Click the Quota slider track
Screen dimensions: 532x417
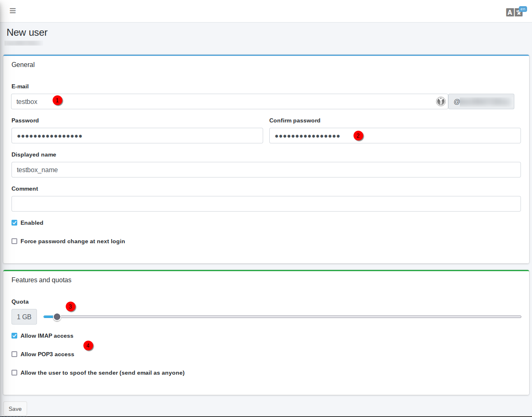click(282, 317)
